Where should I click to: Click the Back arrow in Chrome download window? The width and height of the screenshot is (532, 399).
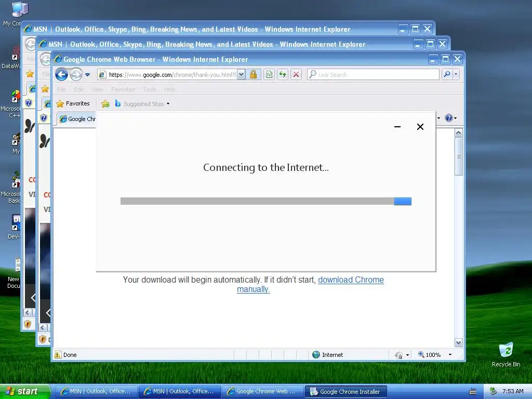coord(61,74)
